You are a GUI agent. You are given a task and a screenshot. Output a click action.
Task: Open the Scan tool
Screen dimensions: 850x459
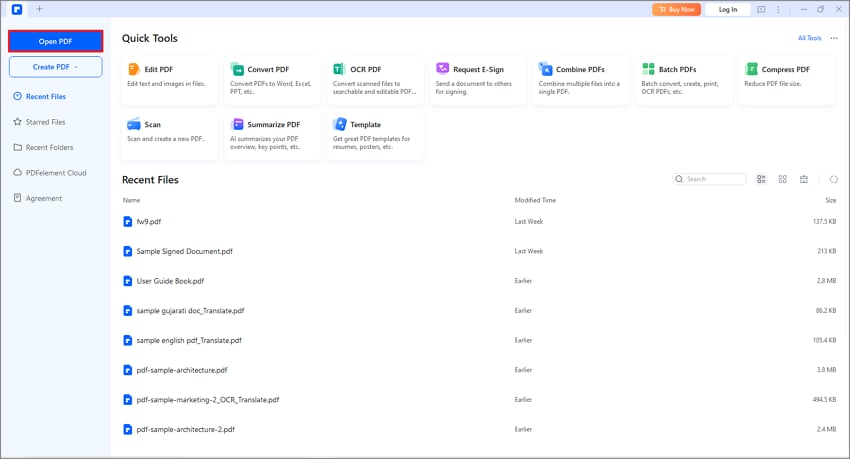click(169, 136)
